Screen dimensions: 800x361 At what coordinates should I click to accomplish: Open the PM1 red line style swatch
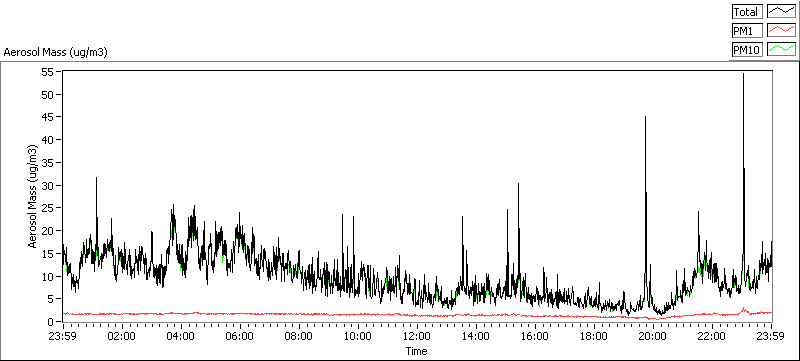pos(782,31)
